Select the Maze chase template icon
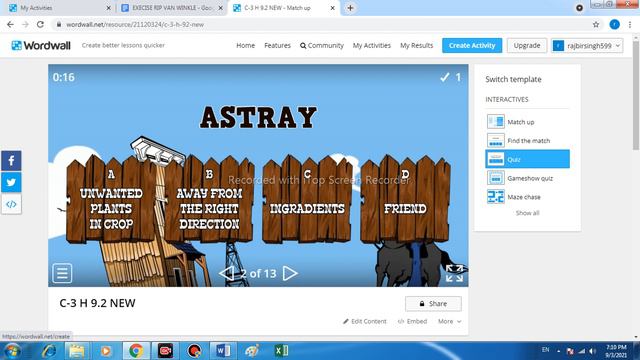The height and width of the screenshot is (360, 640). pyautogui.click(x=496, y=197)
